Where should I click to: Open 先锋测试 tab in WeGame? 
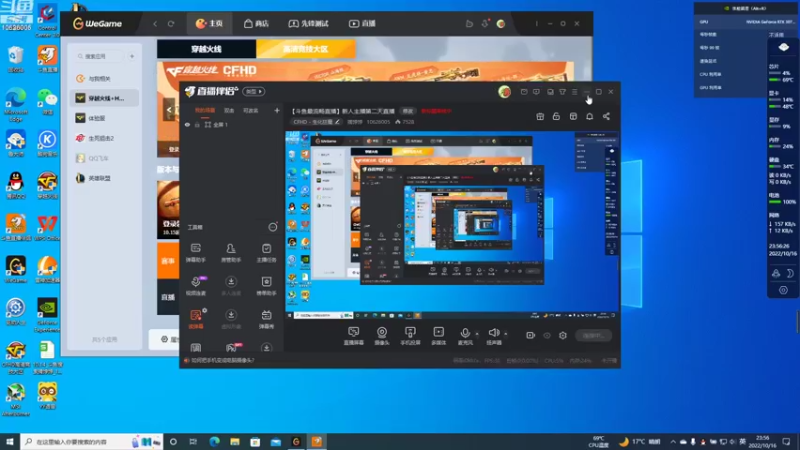[x=309, y=23]
